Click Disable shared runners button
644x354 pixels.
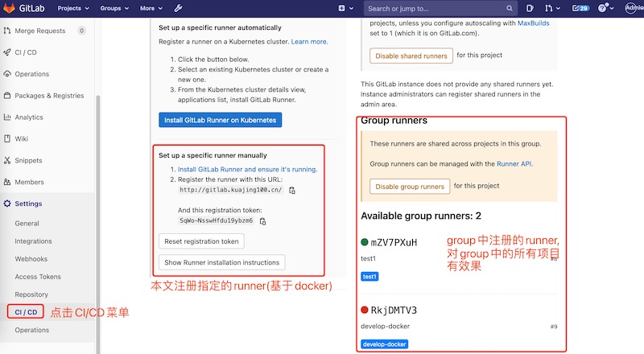(411, 56)
